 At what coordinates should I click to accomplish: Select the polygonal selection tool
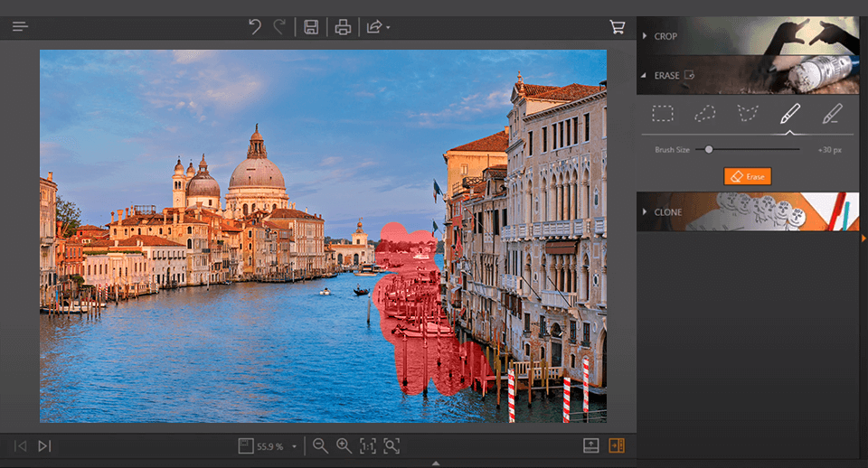click(x=747, y=114)
